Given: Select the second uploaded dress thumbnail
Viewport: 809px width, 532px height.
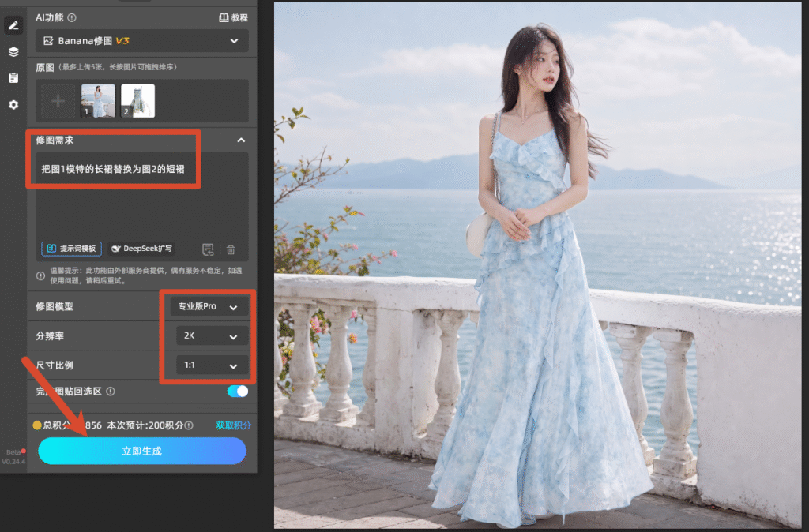Looking at the screenshot, I should pos(137,100).
